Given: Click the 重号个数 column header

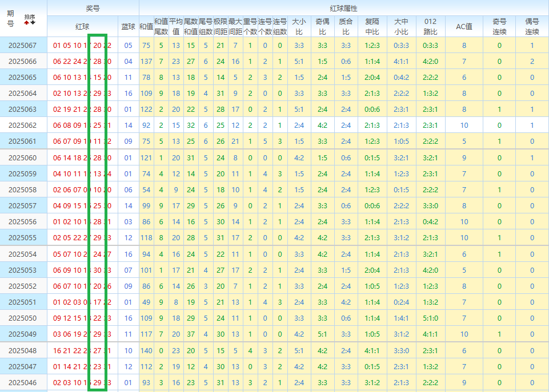Looking at the screenshot, I should point(250,26).
